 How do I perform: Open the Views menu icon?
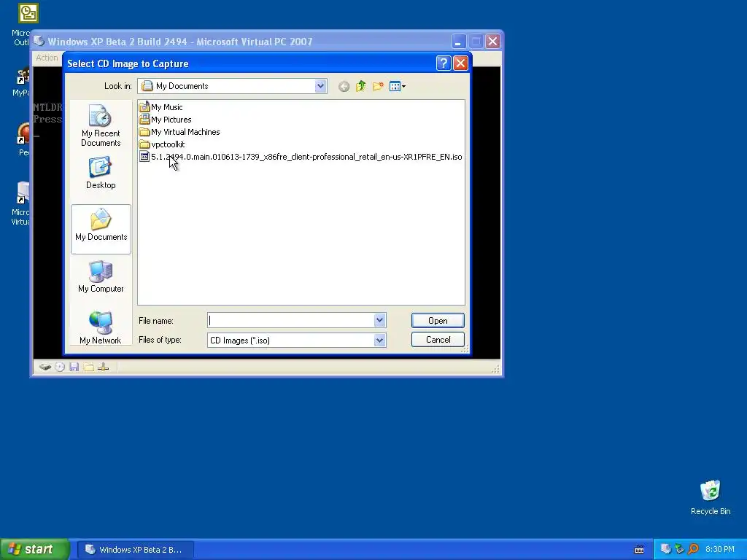(x=398, y=86)
